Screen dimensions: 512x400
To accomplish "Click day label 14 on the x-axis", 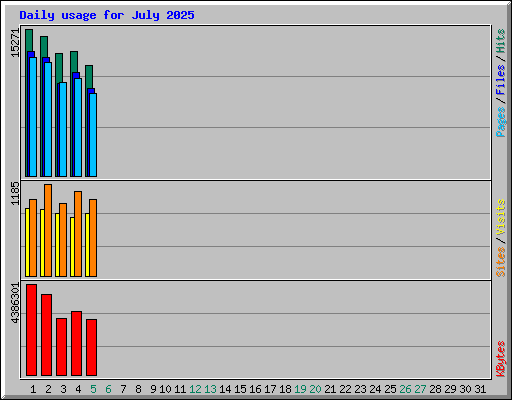I will [x=225, y=389].
